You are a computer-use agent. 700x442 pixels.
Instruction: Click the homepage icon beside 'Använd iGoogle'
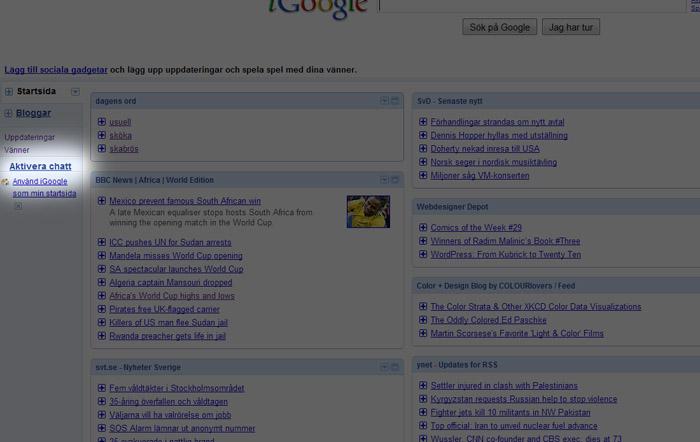[5, 182]
